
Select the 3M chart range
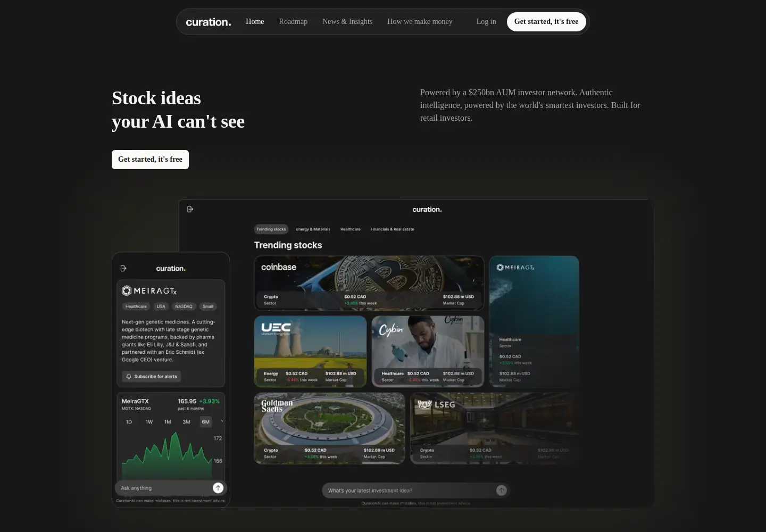click(x=186, y=422)
